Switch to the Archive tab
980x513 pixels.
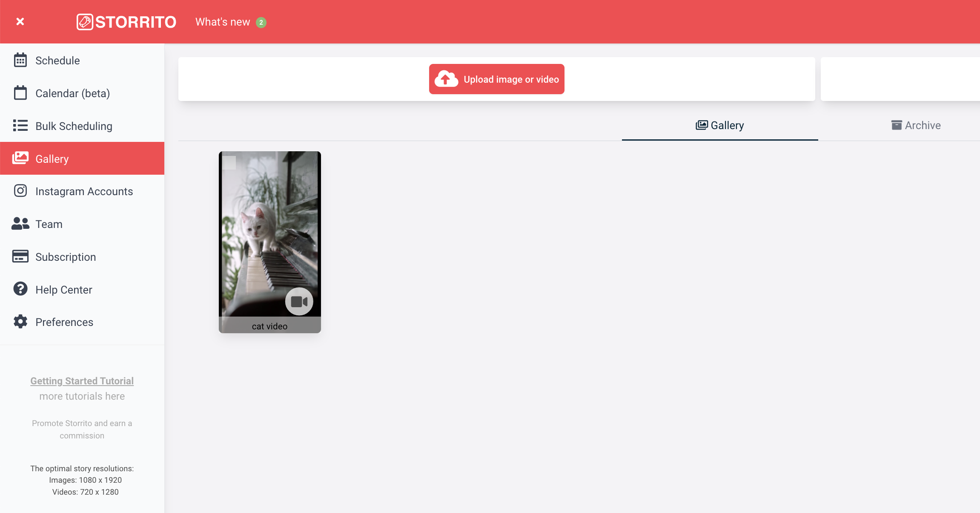point(916,125)
